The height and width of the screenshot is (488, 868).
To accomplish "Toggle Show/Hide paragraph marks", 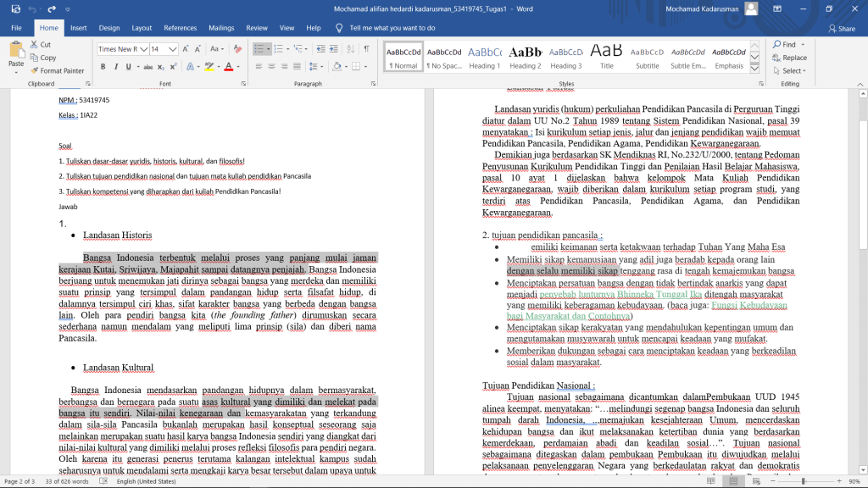I will (366, 49).
